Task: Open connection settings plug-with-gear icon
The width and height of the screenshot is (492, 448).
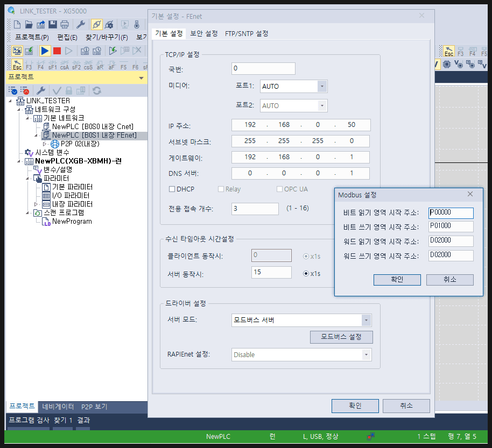Action: (x=109, y=24)
